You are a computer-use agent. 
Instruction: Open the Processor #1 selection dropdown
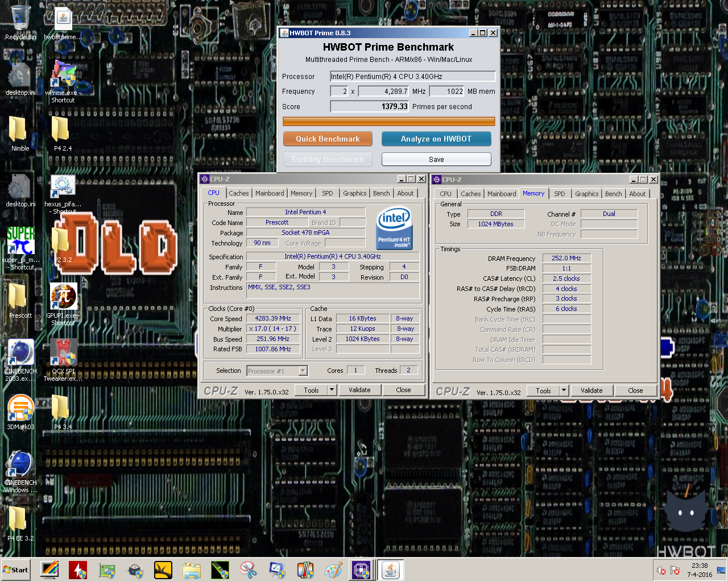(x=278, y=371)
